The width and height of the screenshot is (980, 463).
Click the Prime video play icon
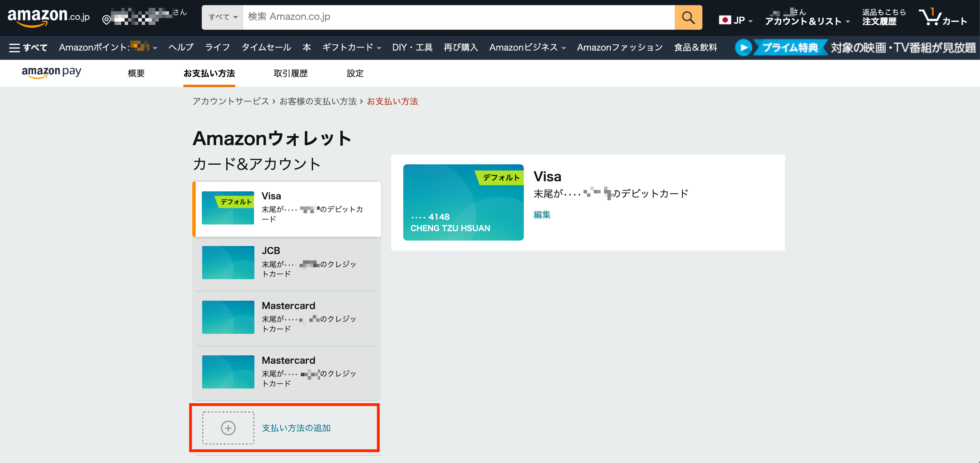point(743,47)
